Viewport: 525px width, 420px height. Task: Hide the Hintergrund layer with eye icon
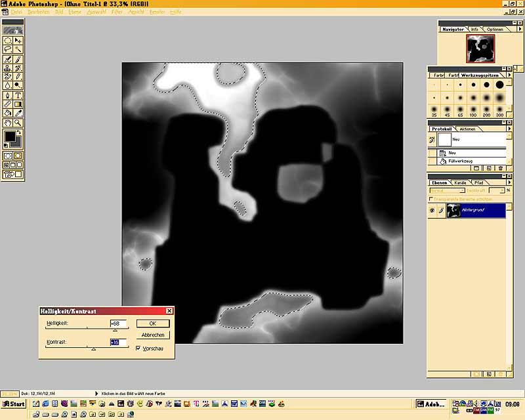click(x=432, y=211)
